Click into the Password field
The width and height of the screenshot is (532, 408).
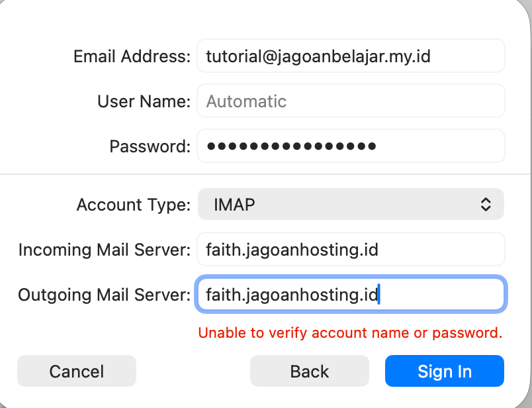tap(351, 146)
